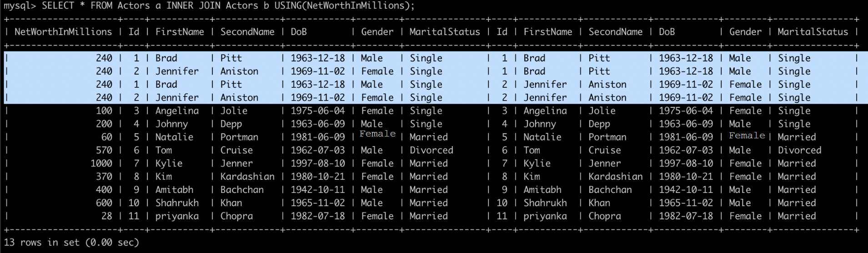This screenshot has height=253, width=868.
Task: Select the net worth value 1000
Action: (101, 163)
